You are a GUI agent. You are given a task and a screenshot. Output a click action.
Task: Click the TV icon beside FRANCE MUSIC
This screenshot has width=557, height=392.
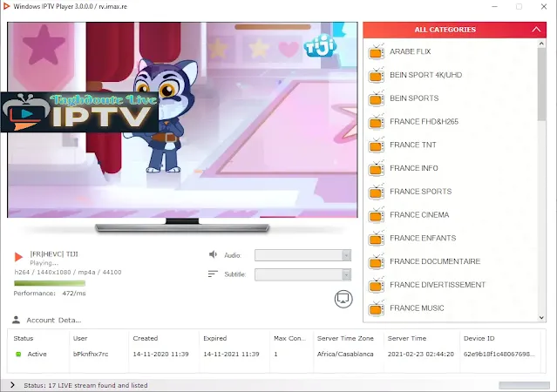tap(377, 308)
